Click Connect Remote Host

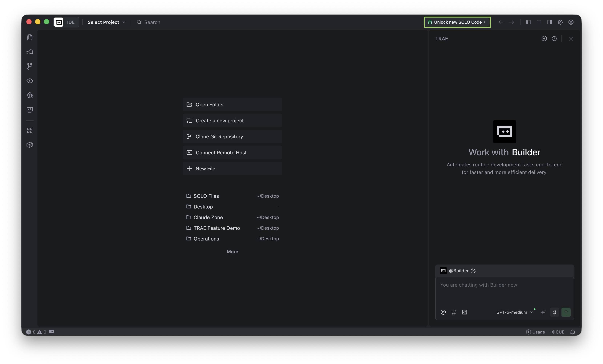point(233,152)
